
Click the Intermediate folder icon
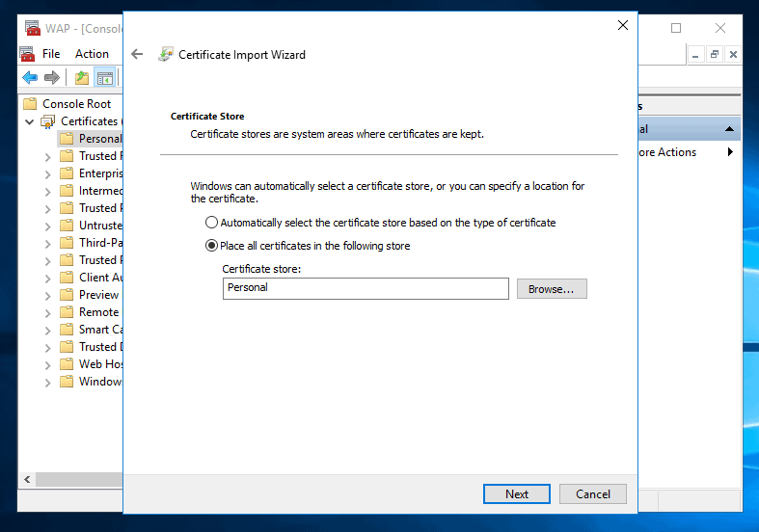(x=67, y=191)
